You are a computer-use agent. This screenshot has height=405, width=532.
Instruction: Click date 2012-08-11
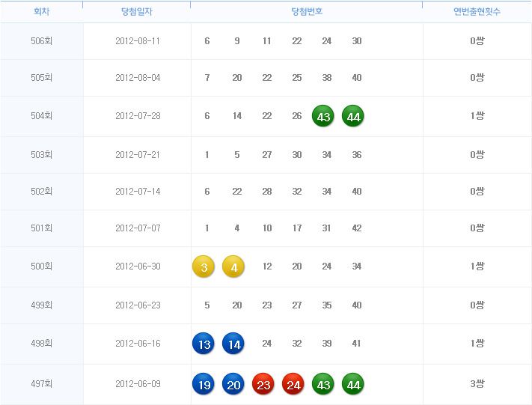(138, 41)
